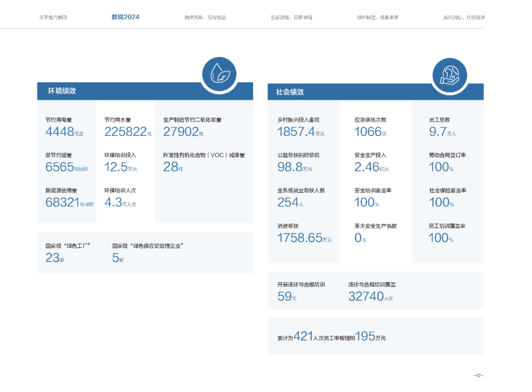Click the carbon dioxide saving value 27902
This screenshot has width=532, height=392.
(181, 131)
